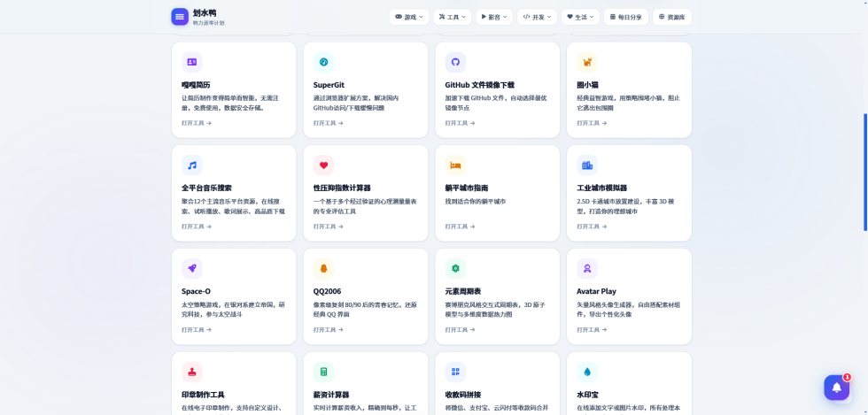Click the Avatar Play card title
Image resolution: width=868 pixels, height=415 pixels.
tap(596, 292)
